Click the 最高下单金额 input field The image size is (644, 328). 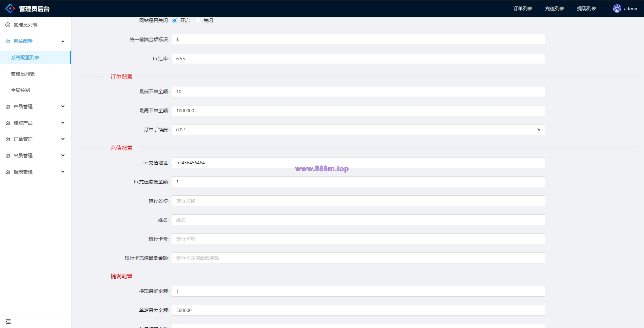coord(358,111)
